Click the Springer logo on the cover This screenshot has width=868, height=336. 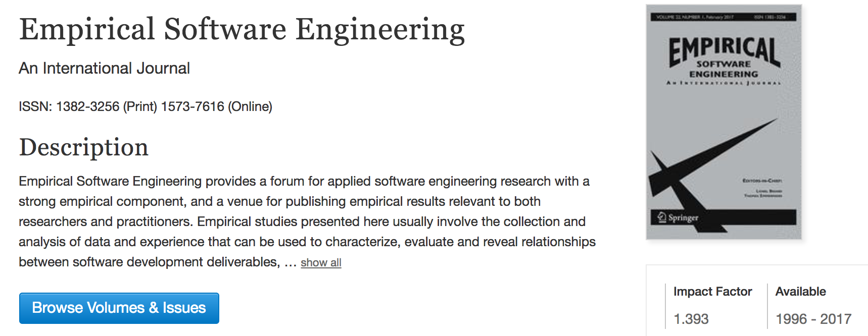[x=678, y=217]
